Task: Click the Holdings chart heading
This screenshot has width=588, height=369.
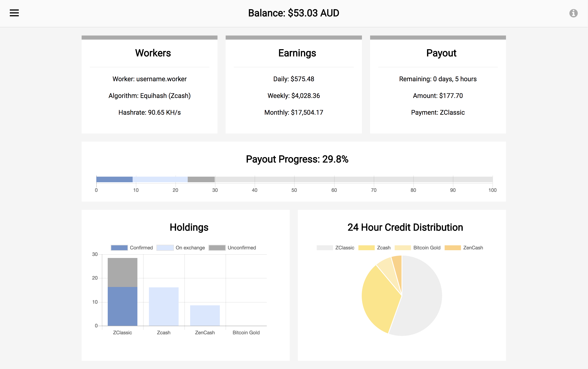Action: coord(189,227)
